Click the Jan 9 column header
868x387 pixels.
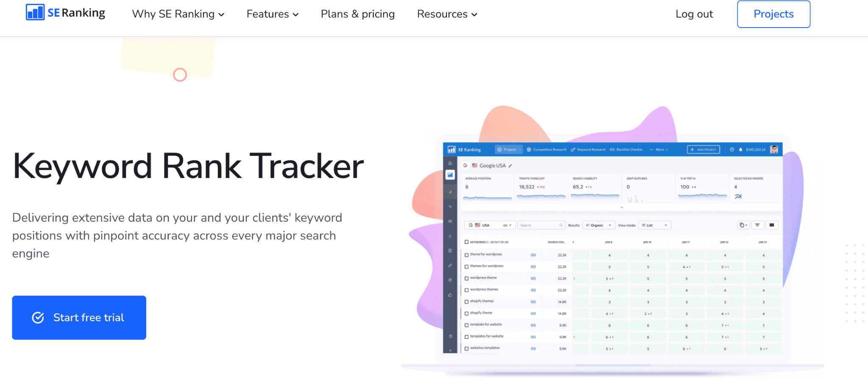tap(609, 242)
